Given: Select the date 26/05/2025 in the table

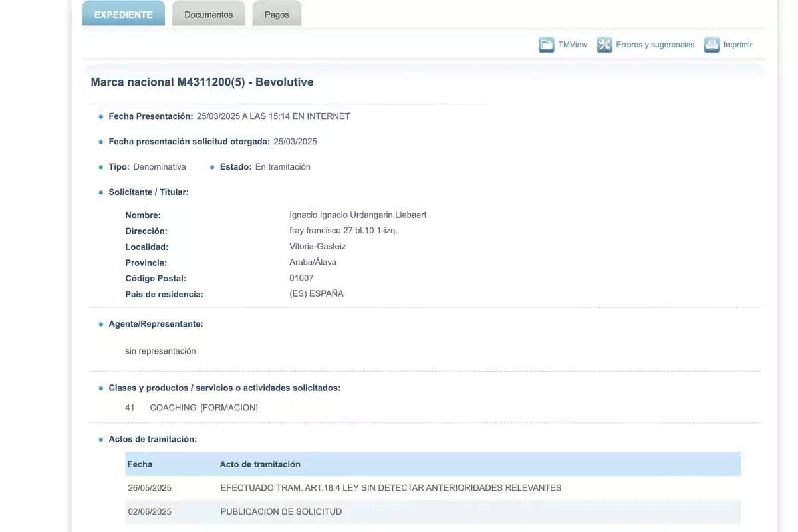Looking at the screenshot, I should pos(150,488).
